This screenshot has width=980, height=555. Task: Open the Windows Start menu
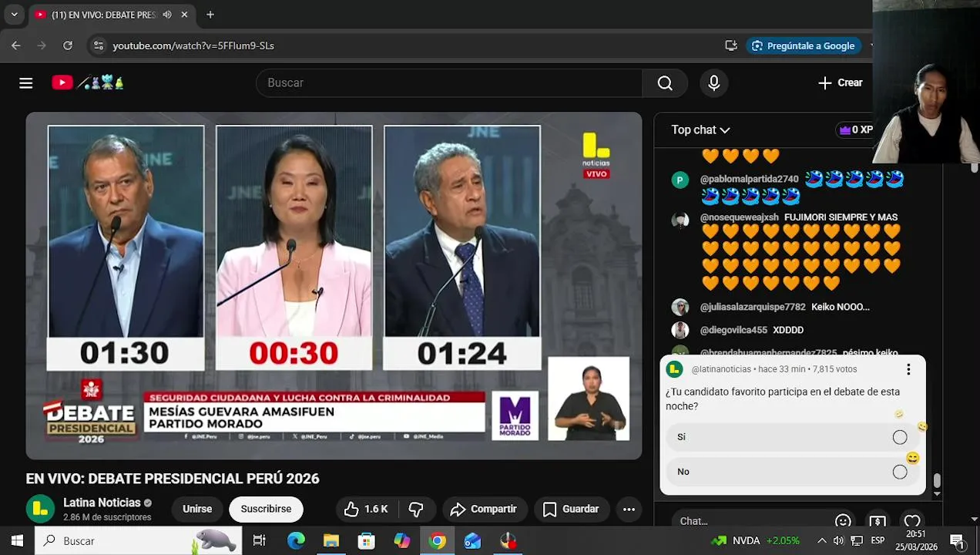(17, 540)
